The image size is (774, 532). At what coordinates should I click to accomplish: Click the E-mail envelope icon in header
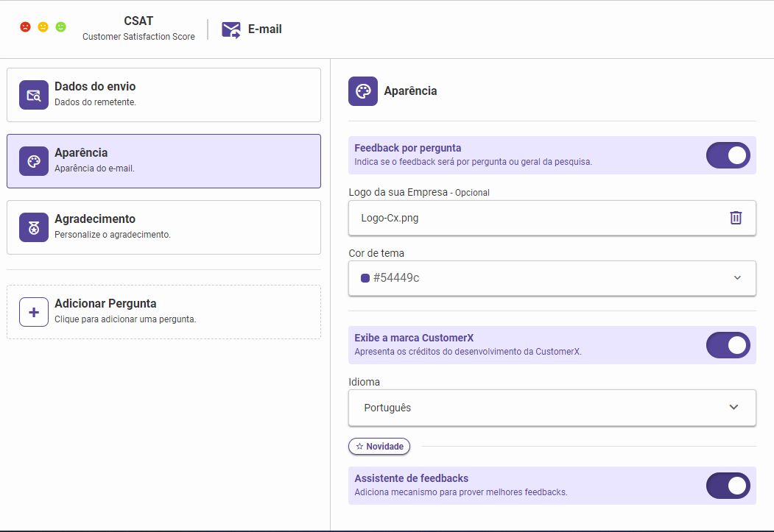click(231, 29)
